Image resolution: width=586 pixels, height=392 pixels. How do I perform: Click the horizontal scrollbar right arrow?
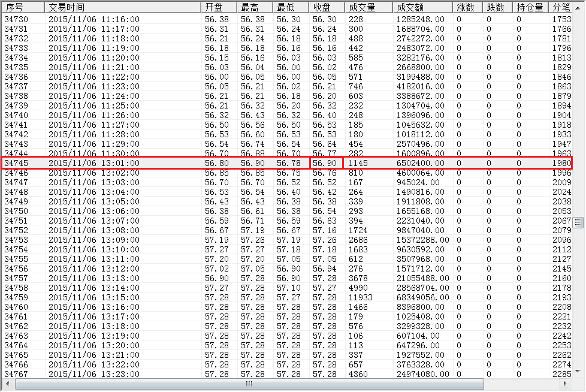[565, 384]
